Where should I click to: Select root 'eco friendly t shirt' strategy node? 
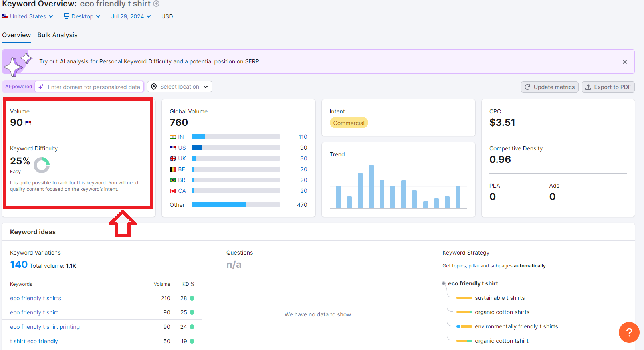coord(473,283)
